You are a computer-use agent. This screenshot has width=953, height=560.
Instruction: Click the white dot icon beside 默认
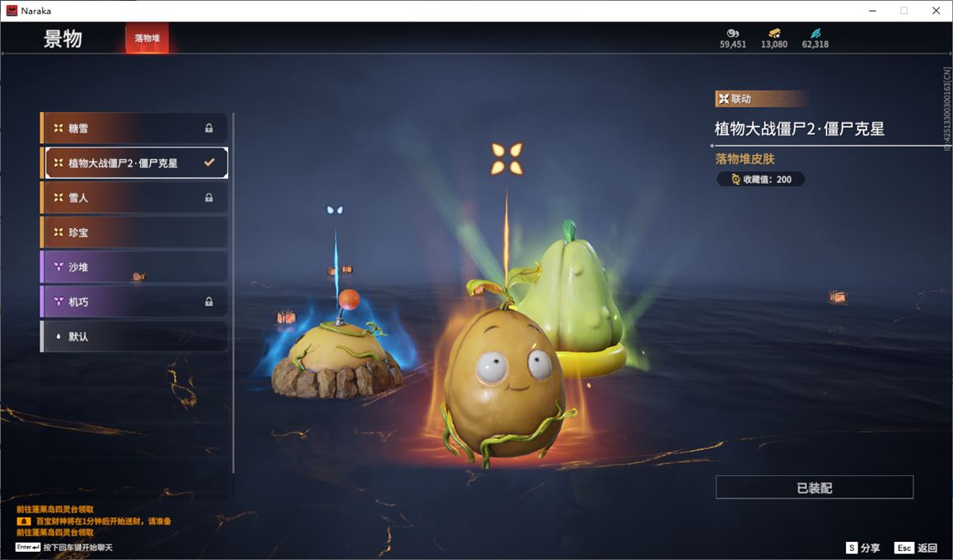[x=58, y=336]
